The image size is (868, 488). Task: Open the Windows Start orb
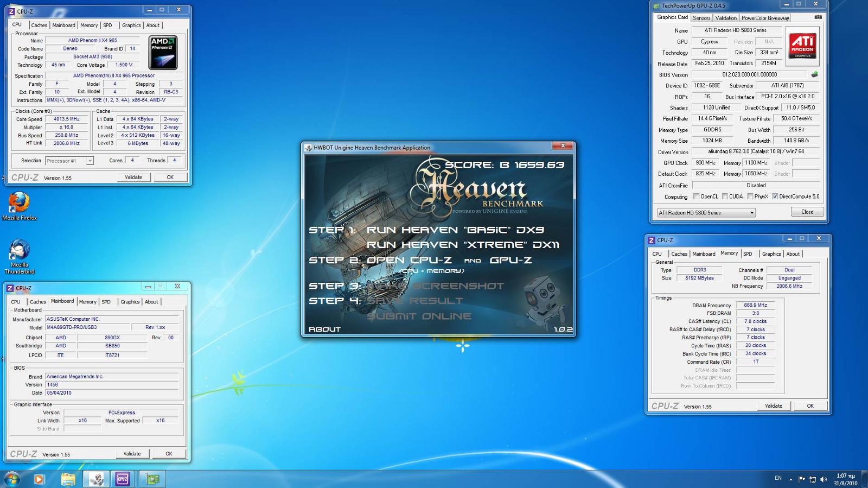pos(12,479)
